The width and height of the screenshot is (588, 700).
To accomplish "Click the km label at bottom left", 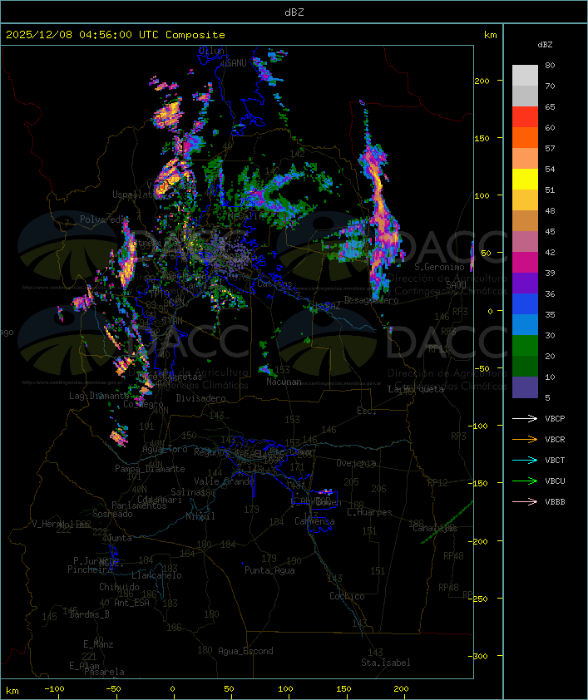I will click(x=12, y=691).
